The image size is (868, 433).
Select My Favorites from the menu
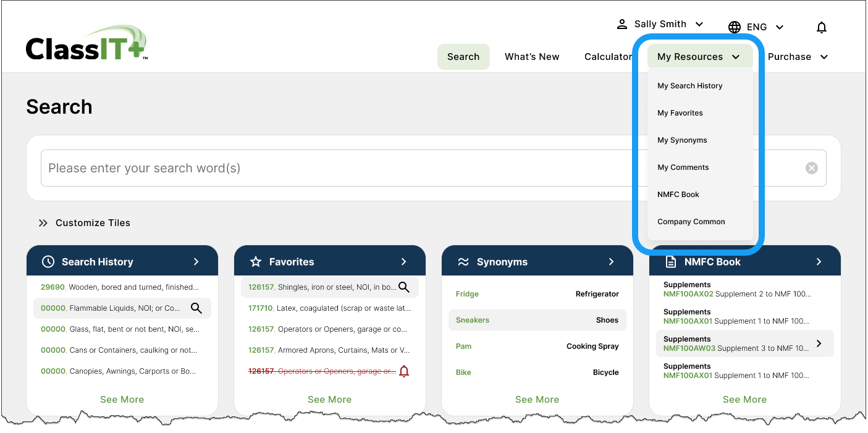pyautogui.click(x=680, y=112)
